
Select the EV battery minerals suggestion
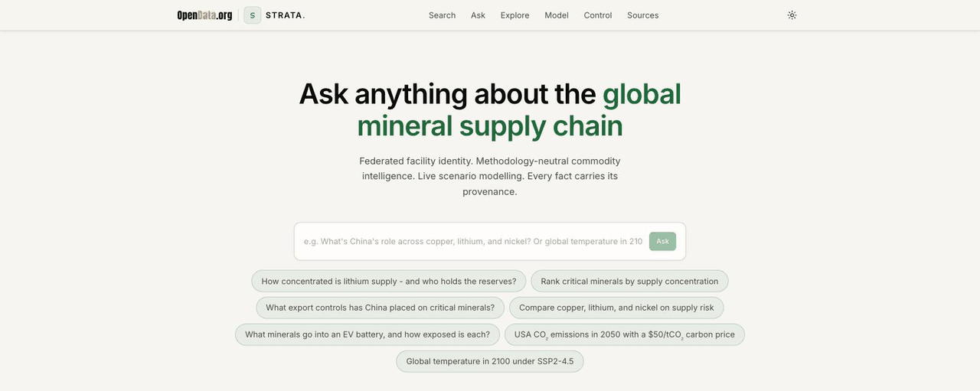(367, 334)
